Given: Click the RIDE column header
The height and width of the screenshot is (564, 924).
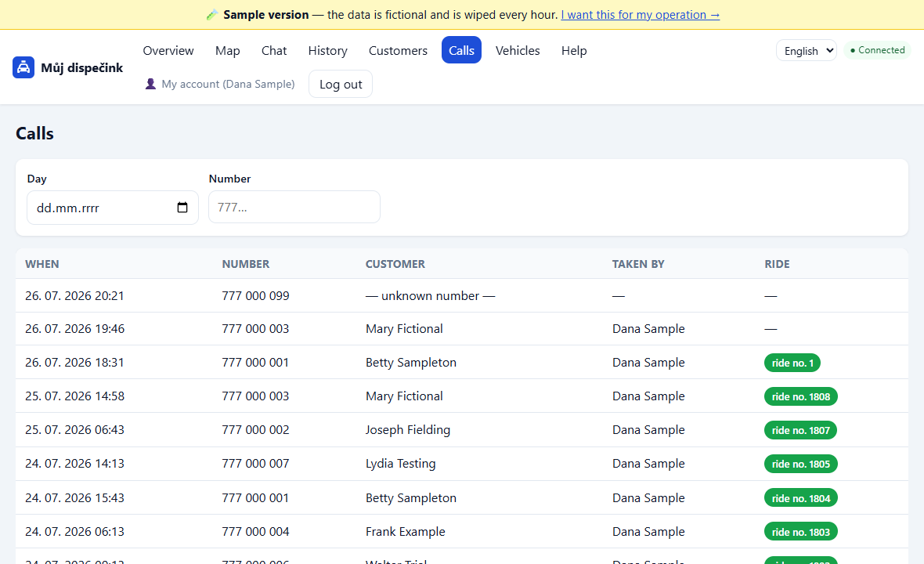Looking at the screenshot, I should [778, 264].
